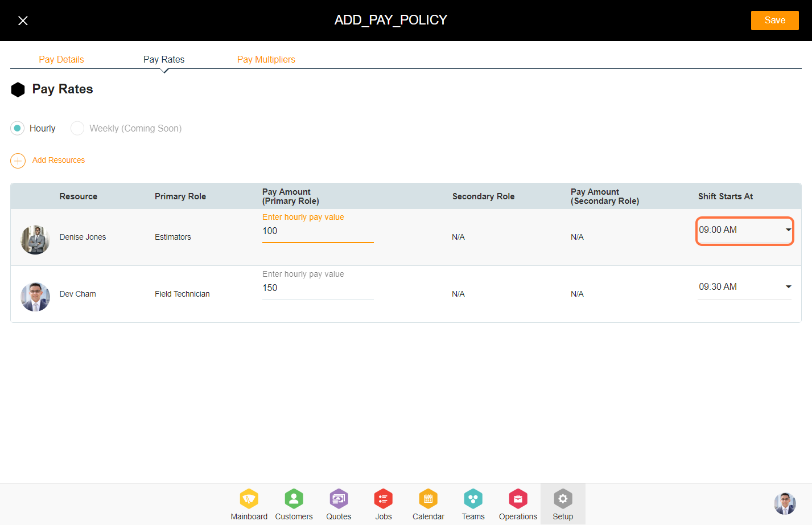The image size is (812, 525).
Task: Select the Weekly (Coming Soon) radio button
Action: pos(77,128)
